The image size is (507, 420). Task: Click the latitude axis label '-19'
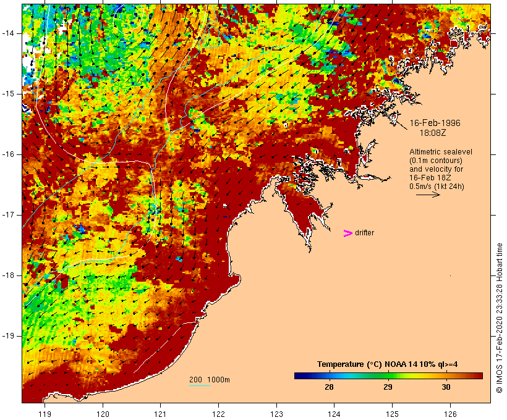click(x=8, y=337)
